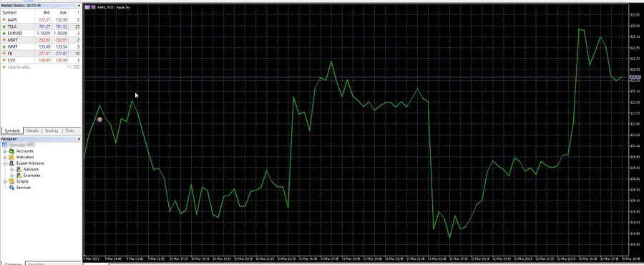Screen dimensions: 644x265
Task: Click the EURUSD bid value 1.19205
Action: (44, 33)
